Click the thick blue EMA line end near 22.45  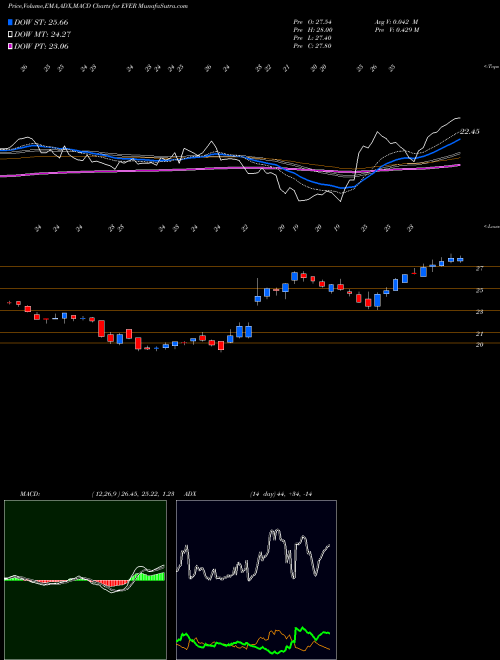(458, 140)
